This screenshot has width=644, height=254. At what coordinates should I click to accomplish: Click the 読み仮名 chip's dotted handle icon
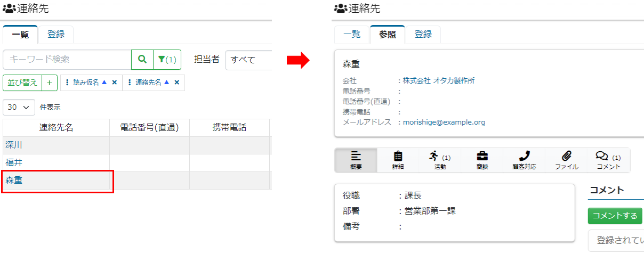coord(67,83)
